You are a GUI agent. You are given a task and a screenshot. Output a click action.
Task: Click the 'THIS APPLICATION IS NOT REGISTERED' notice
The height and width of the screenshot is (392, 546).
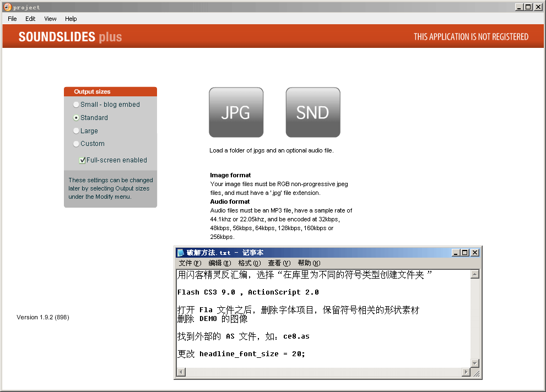click(471, 36)
